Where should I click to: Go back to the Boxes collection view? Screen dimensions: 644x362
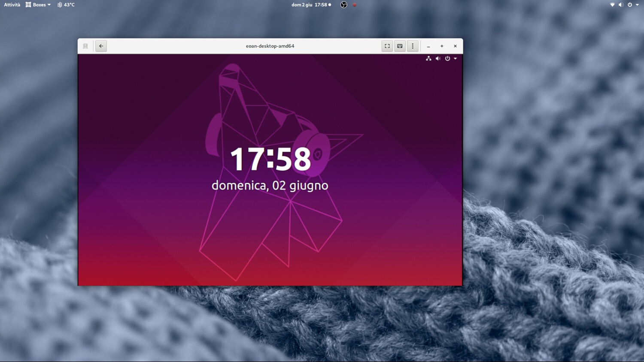pos(101,46)
